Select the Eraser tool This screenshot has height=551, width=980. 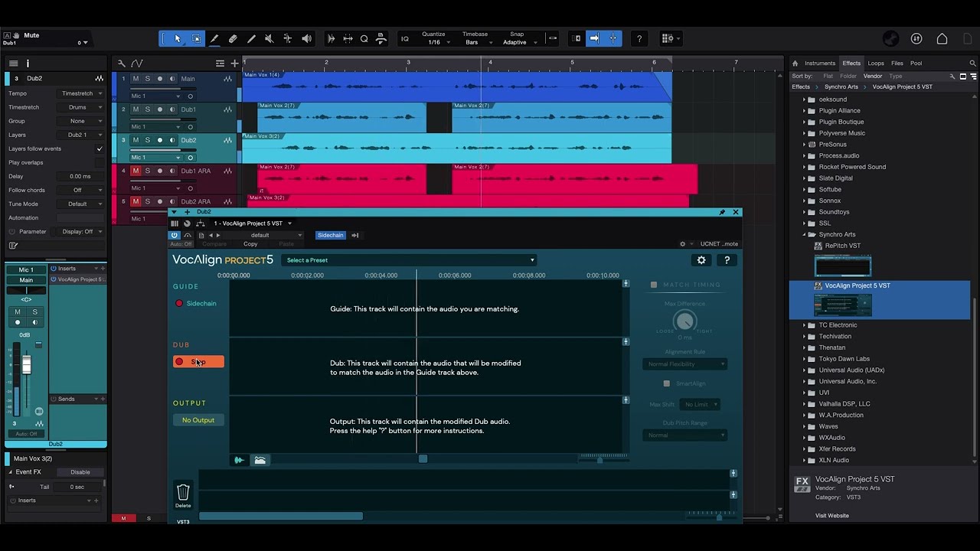click(233, 38)
